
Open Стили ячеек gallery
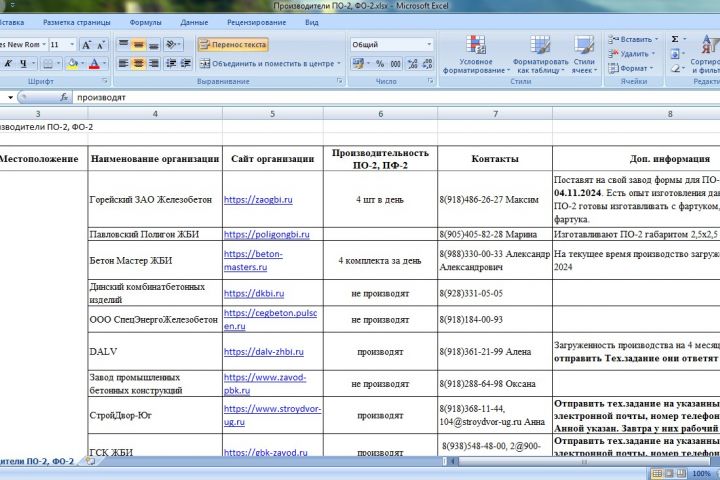pos(584,54)
